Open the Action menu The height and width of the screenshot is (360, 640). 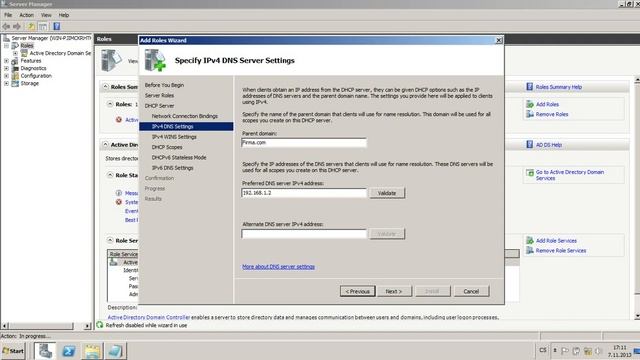pos(27,15)
